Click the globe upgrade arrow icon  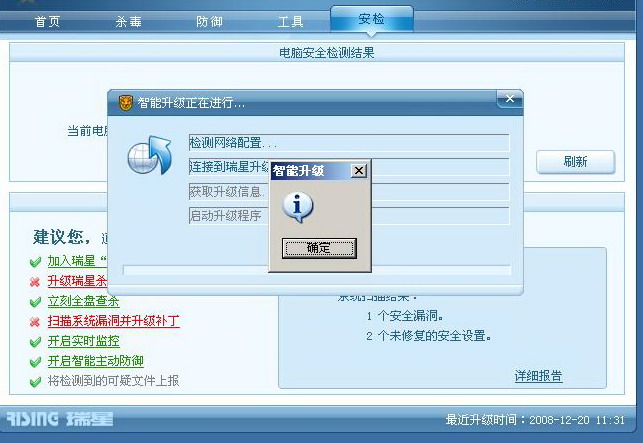pos(149,155)
